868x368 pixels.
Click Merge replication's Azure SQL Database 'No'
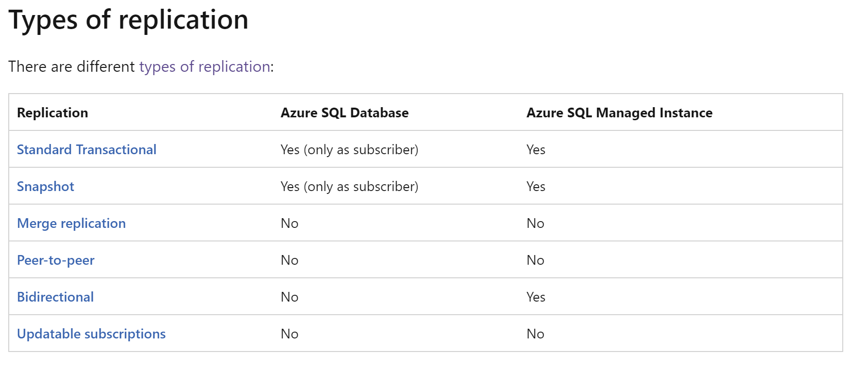point(289,224)
